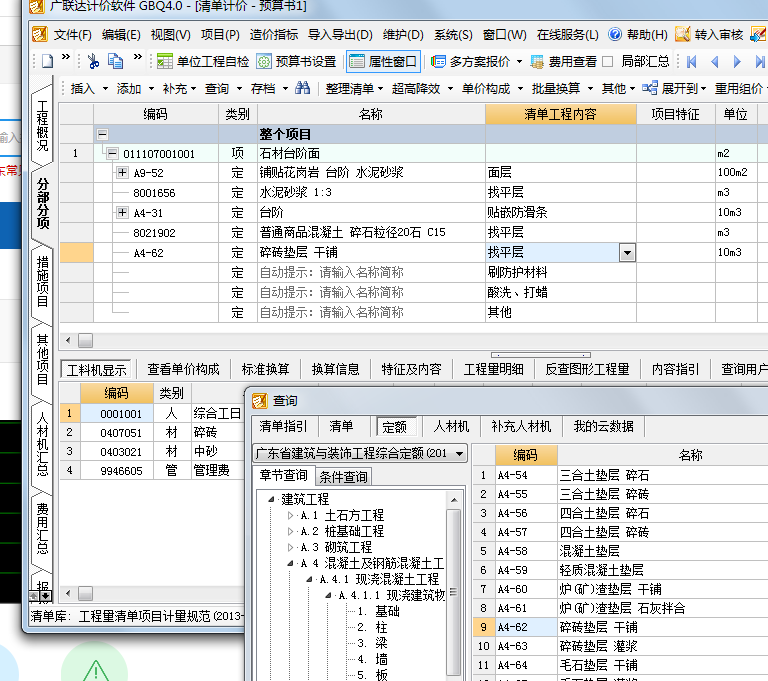This screenshot has width=768, height=681.
Task: Open the 文件(F) menu
Action: tap(72, 34)
